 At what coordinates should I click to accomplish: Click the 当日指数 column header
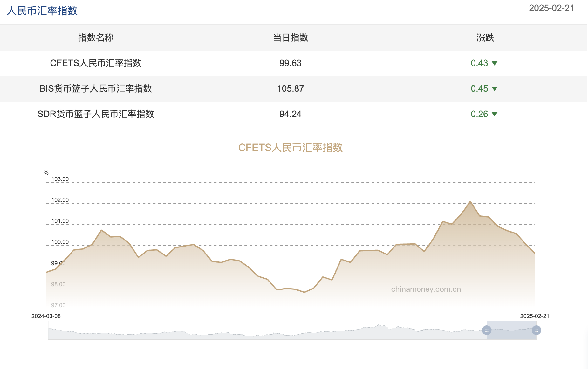[290, 38]
